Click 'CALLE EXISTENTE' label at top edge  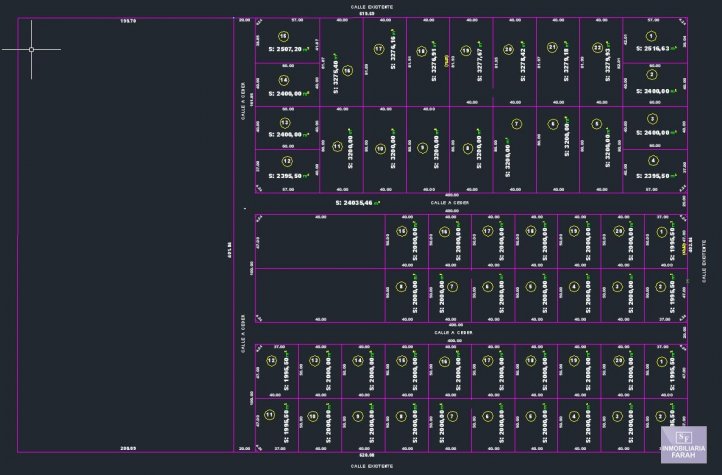point(372,7)
